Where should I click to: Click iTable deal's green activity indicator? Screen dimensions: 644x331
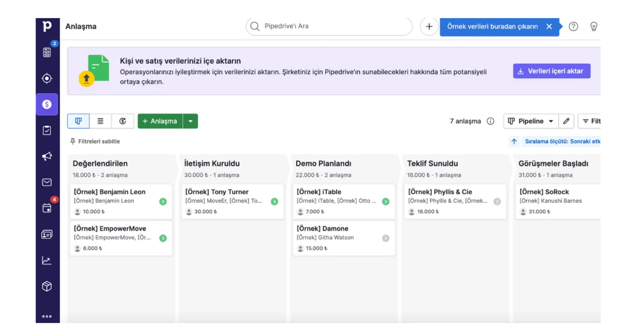pyautogui.click(x=385, y=202)
